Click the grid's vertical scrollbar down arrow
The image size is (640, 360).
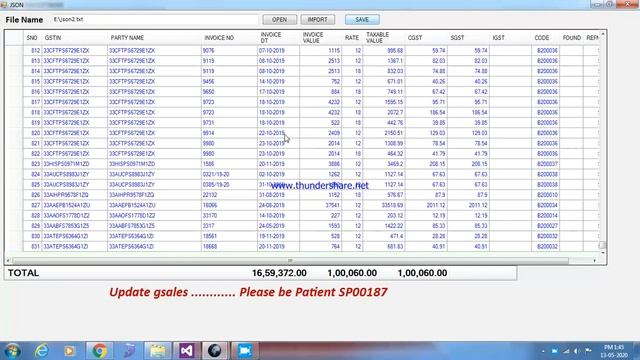coord(602,253)
